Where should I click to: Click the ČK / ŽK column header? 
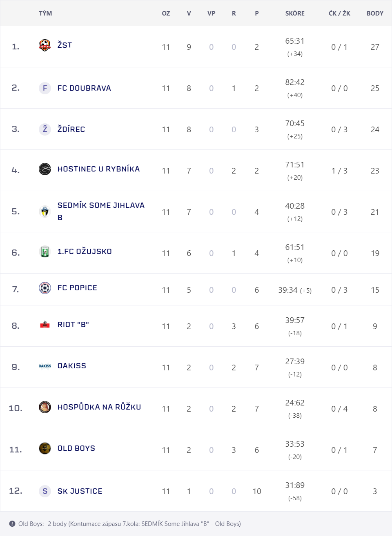(x=339, y=13)
